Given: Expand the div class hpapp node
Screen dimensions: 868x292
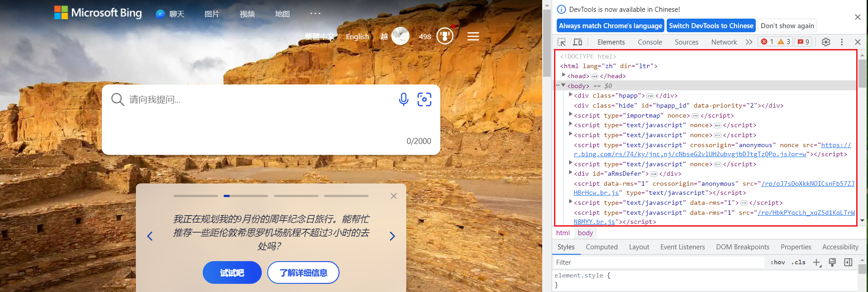Looking at the screenshot, I should coord(570,95).
